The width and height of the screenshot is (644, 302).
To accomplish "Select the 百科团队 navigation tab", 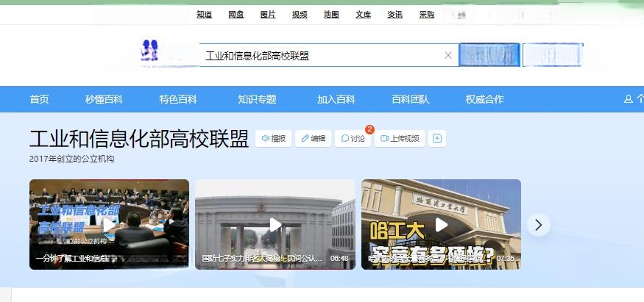I will tap(410, 99).
